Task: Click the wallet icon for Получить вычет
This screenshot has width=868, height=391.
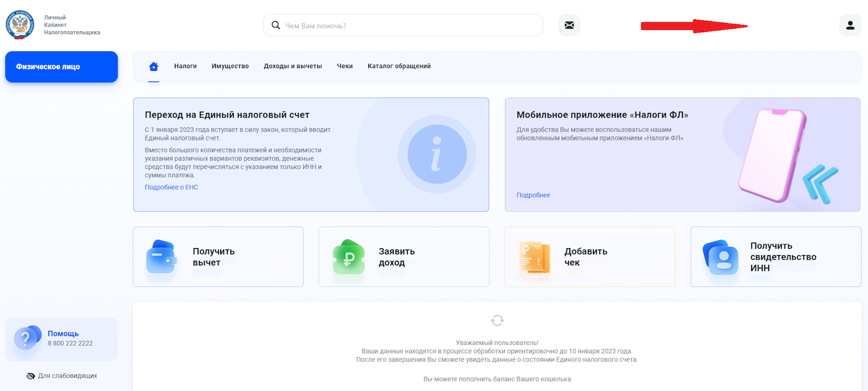Action: click(x=160, y=256)
